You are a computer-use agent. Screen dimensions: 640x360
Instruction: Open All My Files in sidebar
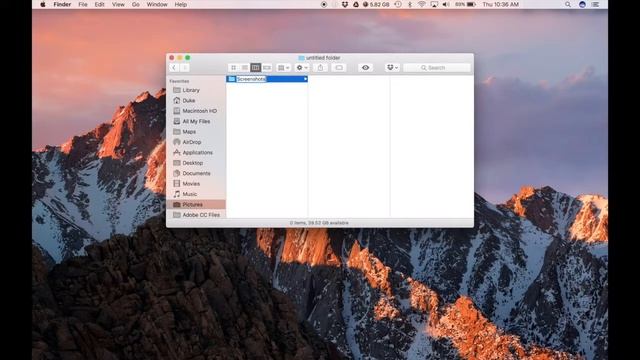pyautogui.click(x=196, y=121)
